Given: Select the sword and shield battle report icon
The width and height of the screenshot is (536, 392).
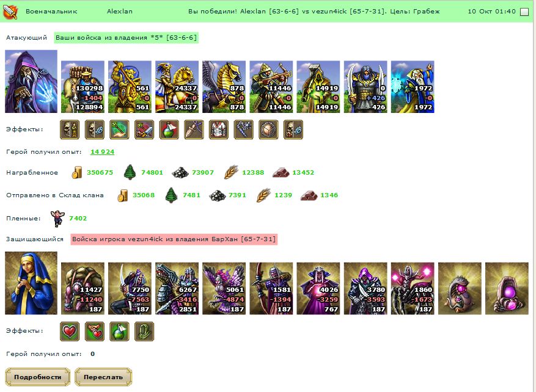Looking at the screenshot, I should (10, 12).
